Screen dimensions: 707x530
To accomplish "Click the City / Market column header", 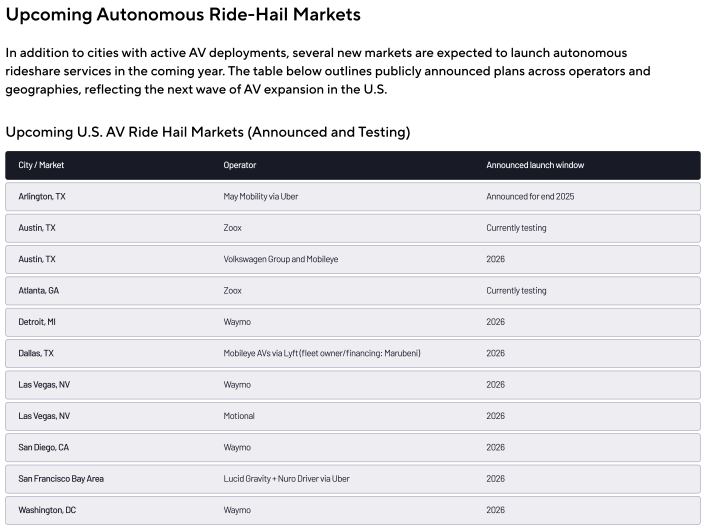I will click(41, 165).
